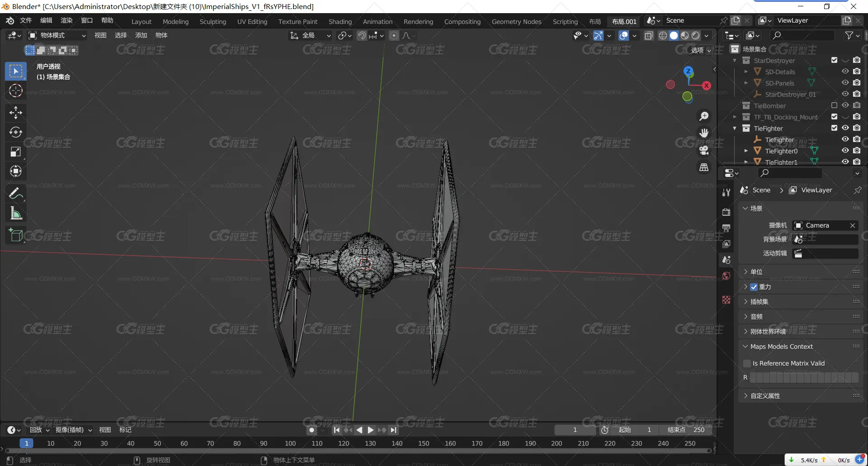
Task: Toggle TieBomber viewport eye icon
Action: [845, 105]
